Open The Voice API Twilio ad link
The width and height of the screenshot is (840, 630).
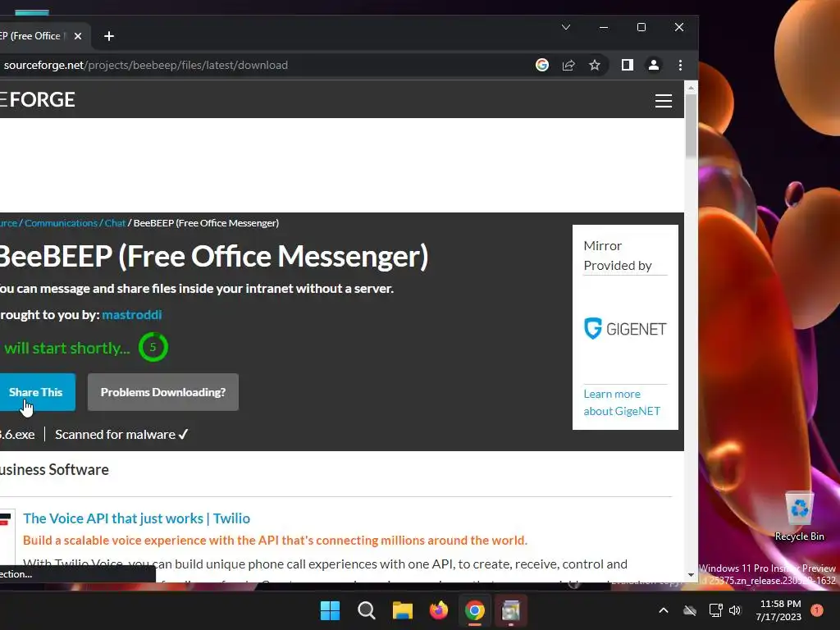click(137, 518)
